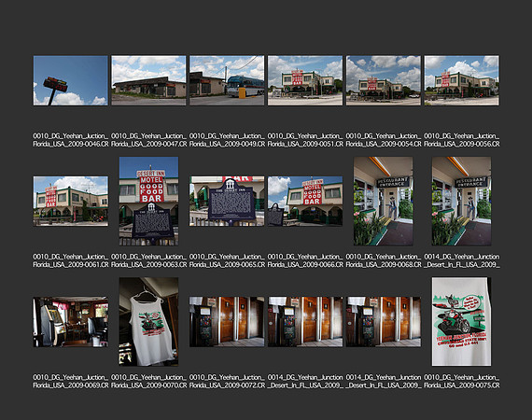Click the historical marker close-up 2009-0065
The width and height of the screenshot is (532, 420).
(227, 201)
